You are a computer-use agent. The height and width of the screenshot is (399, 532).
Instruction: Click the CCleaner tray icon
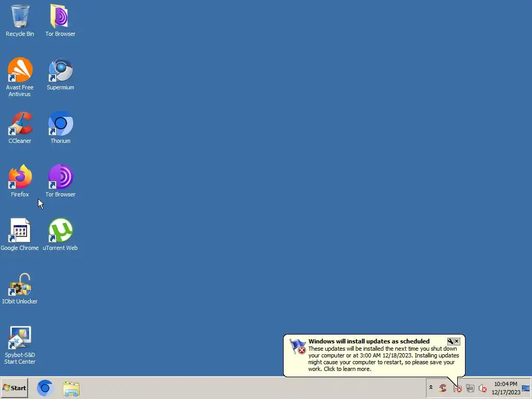tap(443, 388)
